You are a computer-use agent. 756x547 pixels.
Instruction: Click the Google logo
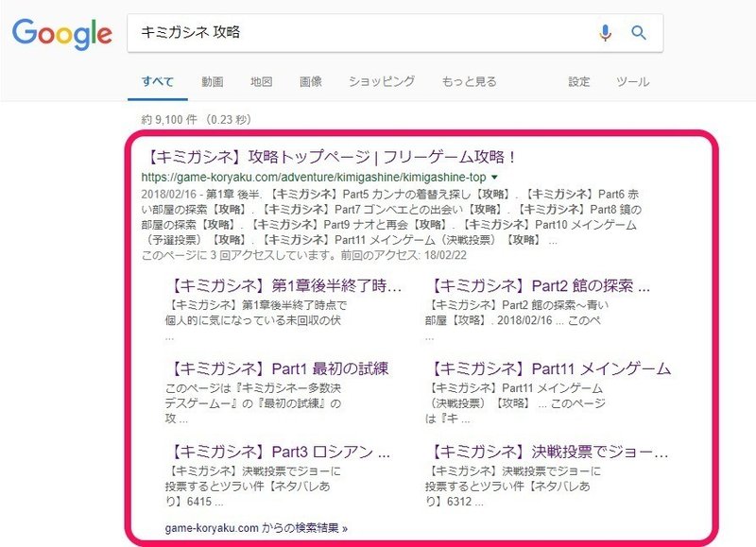[61, 34]
